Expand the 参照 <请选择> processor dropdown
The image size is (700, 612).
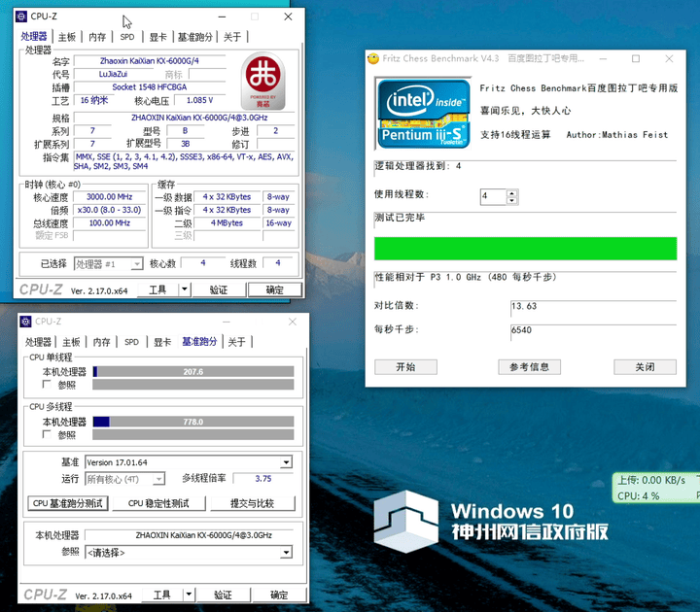[286, 552]
